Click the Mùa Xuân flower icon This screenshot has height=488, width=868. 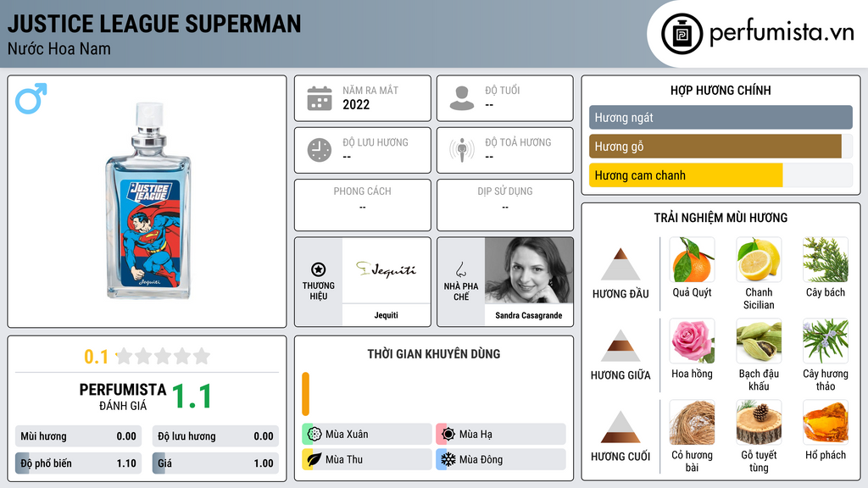(314, 435)
